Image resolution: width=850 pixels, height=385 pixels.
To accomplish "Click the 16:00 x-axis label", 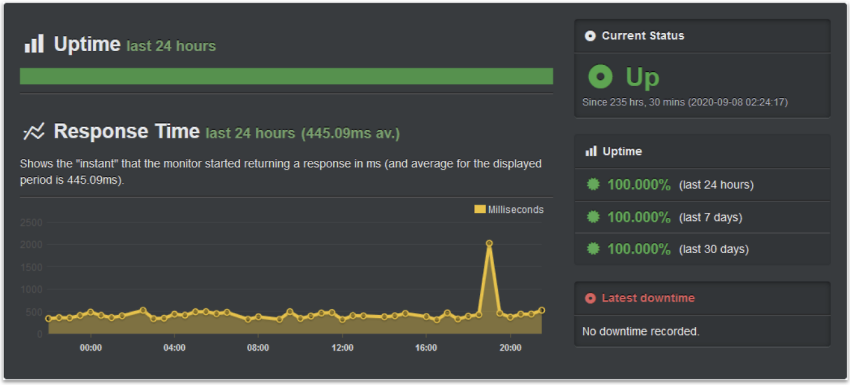I will pyautogui.click(x=426, y=348).
